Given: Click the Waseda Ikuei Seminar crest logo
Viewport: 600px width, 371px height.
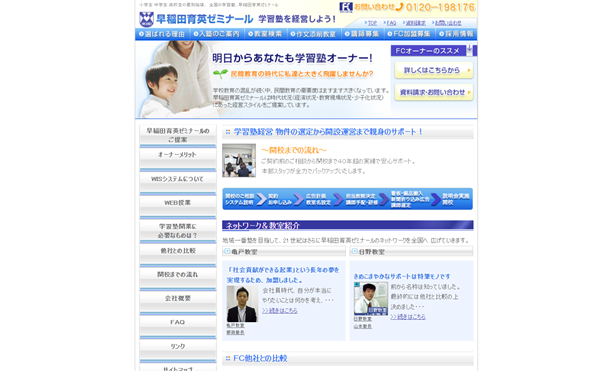Looking at the screenshot, I should coord(146,20).
